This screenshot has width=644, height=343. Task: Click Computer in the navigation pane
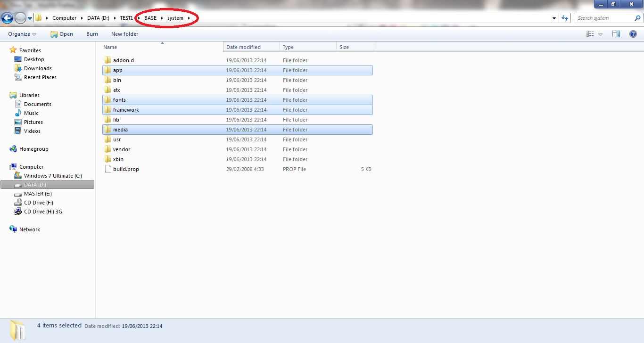31,167
